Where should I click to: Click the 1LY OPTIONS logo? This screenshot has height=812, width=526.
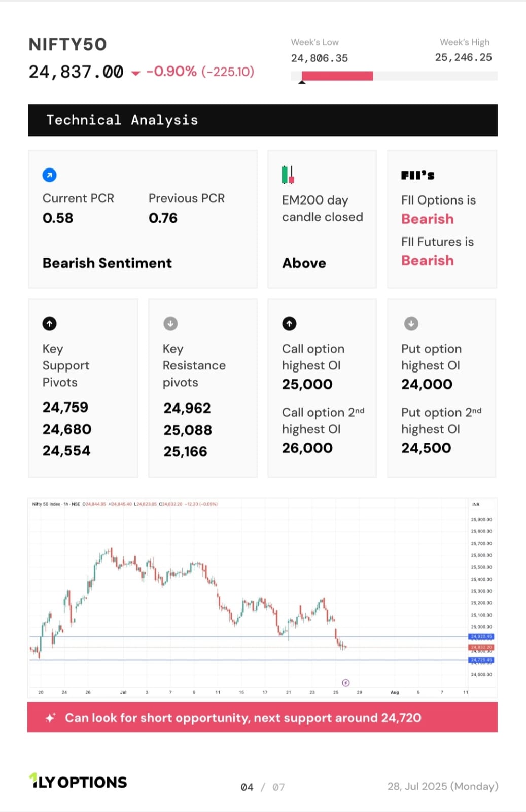point(78,782)
